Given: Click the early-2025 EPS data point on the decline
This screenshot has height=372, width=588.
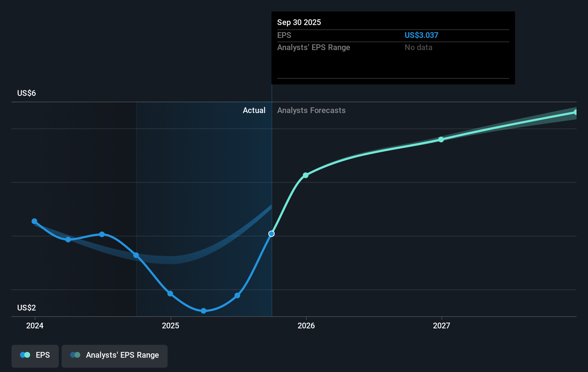Looking at the screenshot, I should click(x=170, y=293).
